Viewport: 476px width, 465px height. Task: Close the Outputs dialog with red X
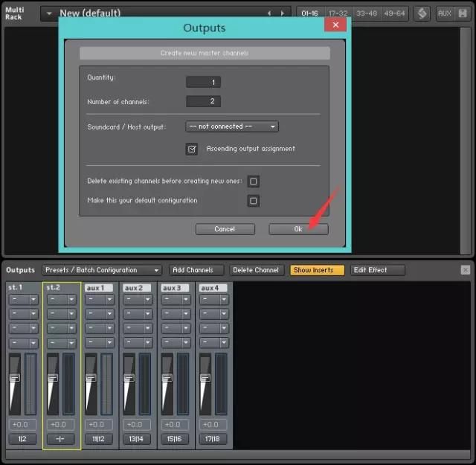[x=335, y=25]
